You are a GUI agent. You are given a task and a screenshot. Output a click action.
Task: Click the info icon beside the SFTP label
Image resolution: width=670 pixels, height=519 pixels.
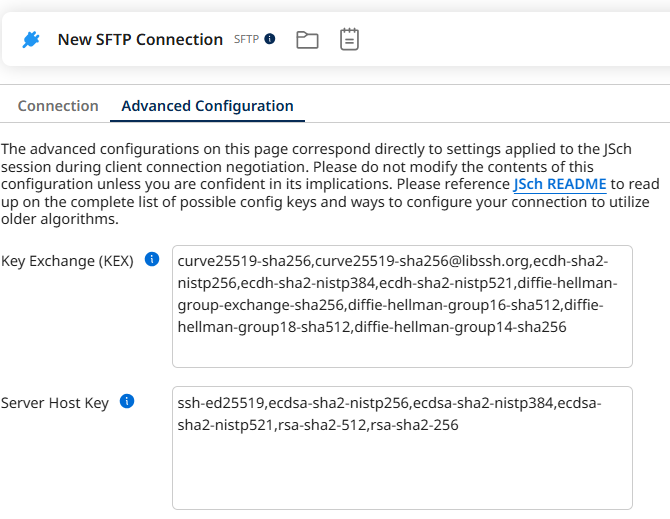tap(270, 40)
